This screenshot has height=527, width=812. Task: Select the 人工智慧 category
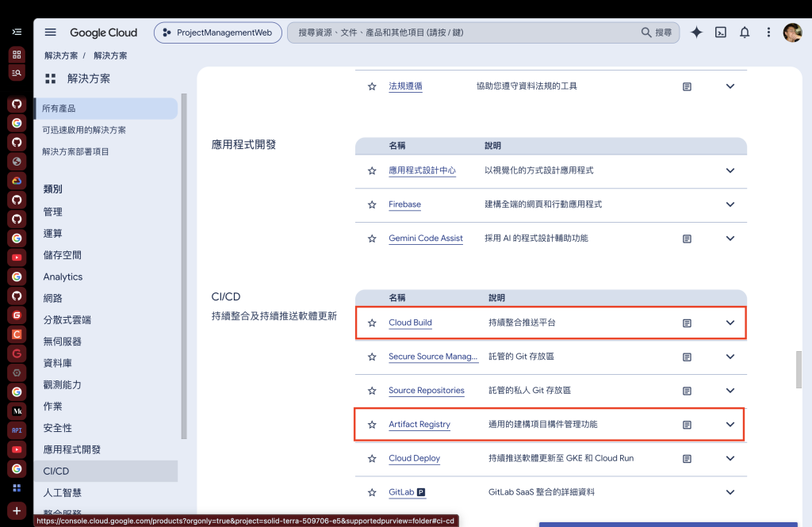tap(62, 493)
